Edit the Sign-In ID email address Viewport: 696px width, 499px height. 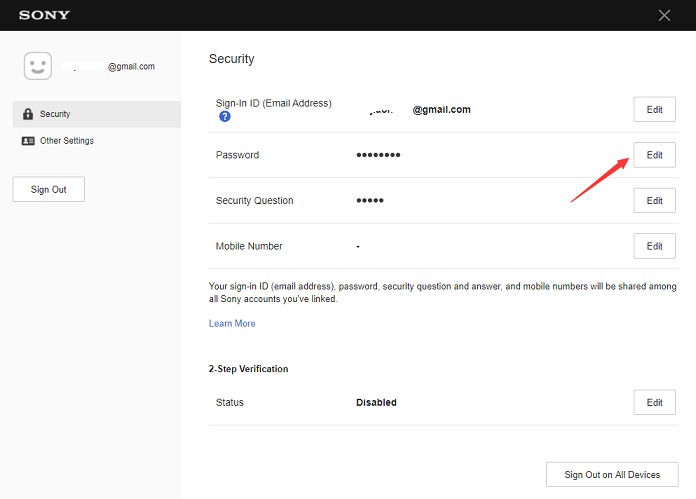pos(654,109)
